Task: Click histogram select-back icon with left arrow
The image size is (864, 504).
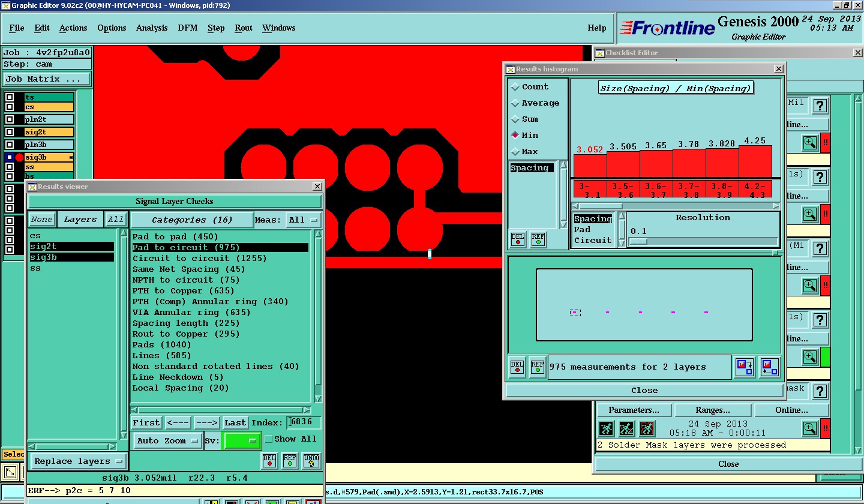Action: click(769, 367)
